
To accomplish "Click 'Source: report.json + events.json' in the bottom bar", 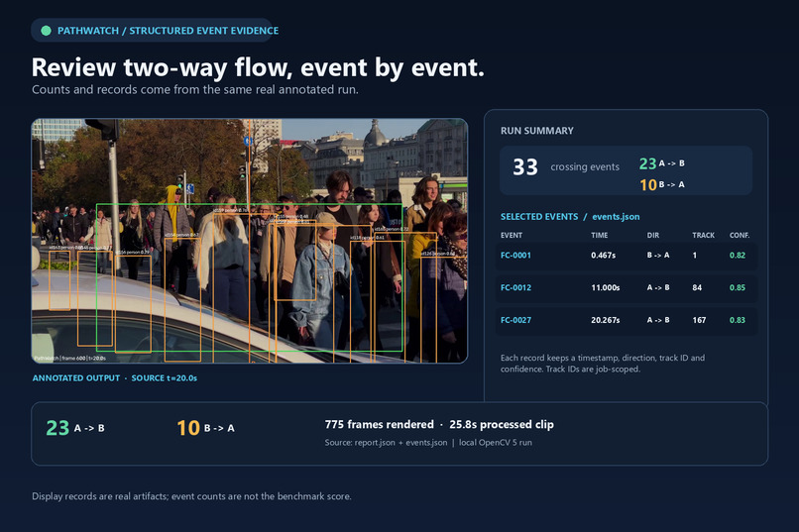I will click(x=386, y=443).
